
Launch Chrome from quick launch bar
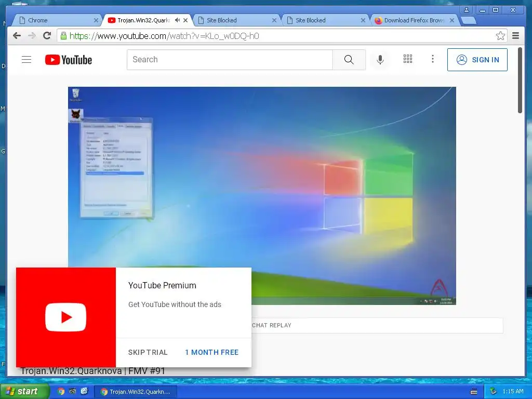point(61,391)
